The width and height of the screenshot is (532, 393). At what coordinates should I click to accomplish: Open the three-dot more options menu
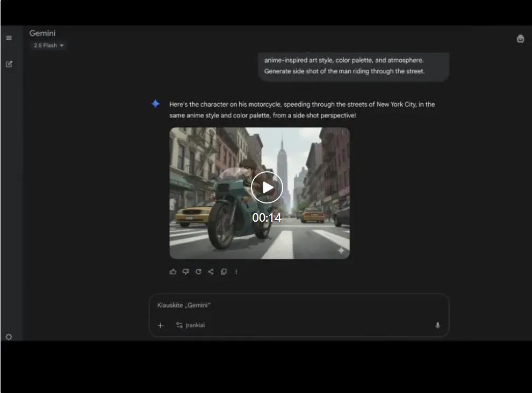click(236, 272)
